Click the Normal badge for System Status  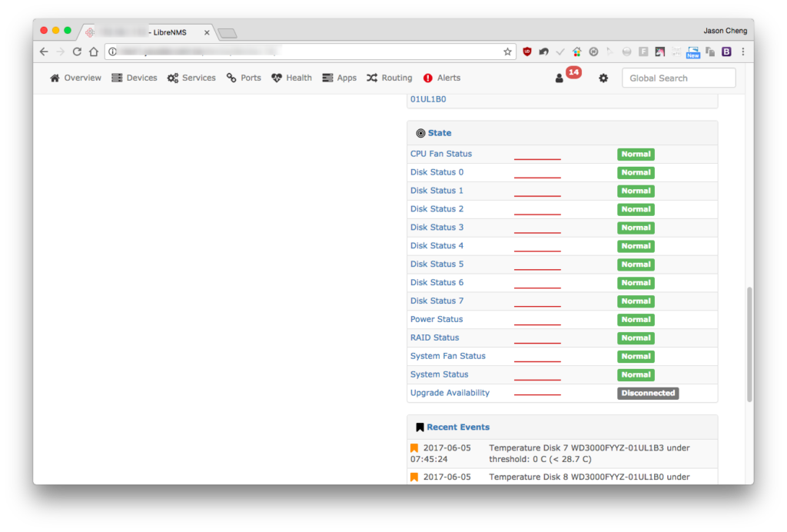click(636, 375)
